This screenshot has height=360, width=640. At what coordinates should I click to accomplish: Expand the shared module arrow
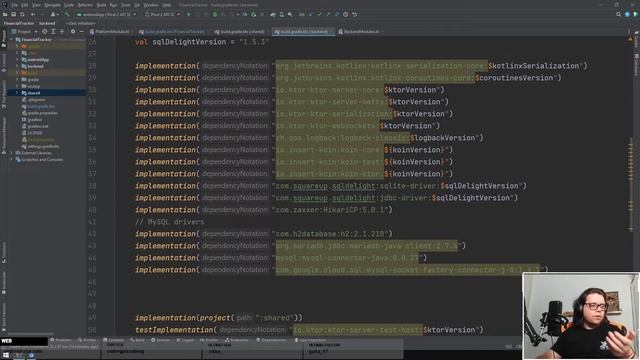pos(17,93)
